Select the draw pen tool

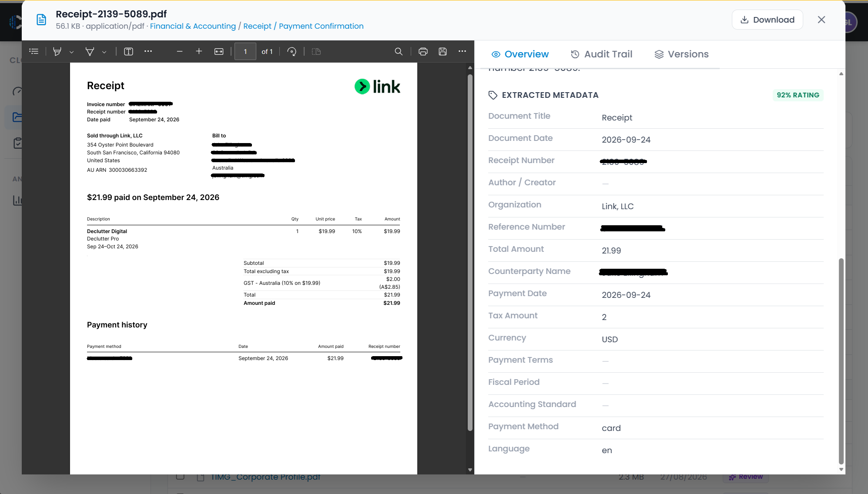coord(90,51)
